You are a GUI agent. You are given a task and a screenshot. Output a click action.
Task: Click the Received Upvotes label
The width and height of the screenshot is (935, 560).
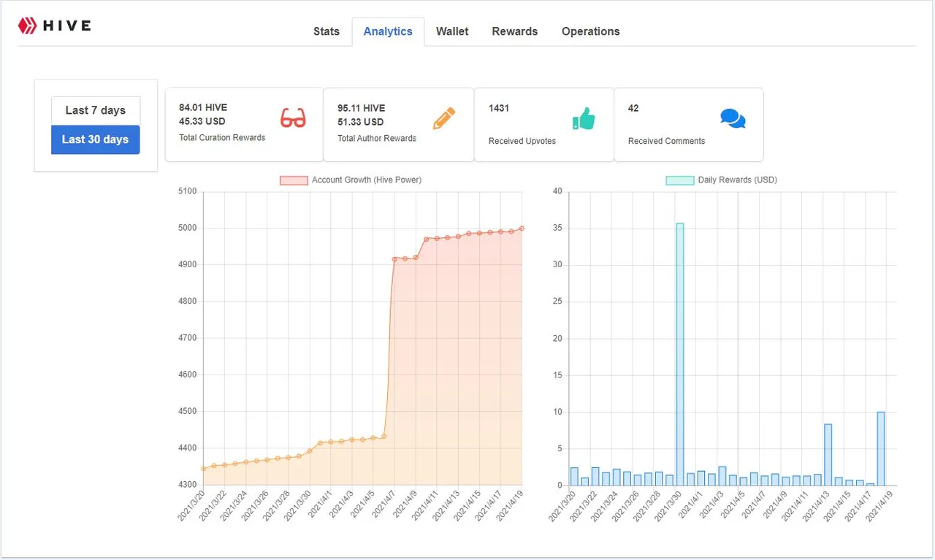tap(522, 141)
